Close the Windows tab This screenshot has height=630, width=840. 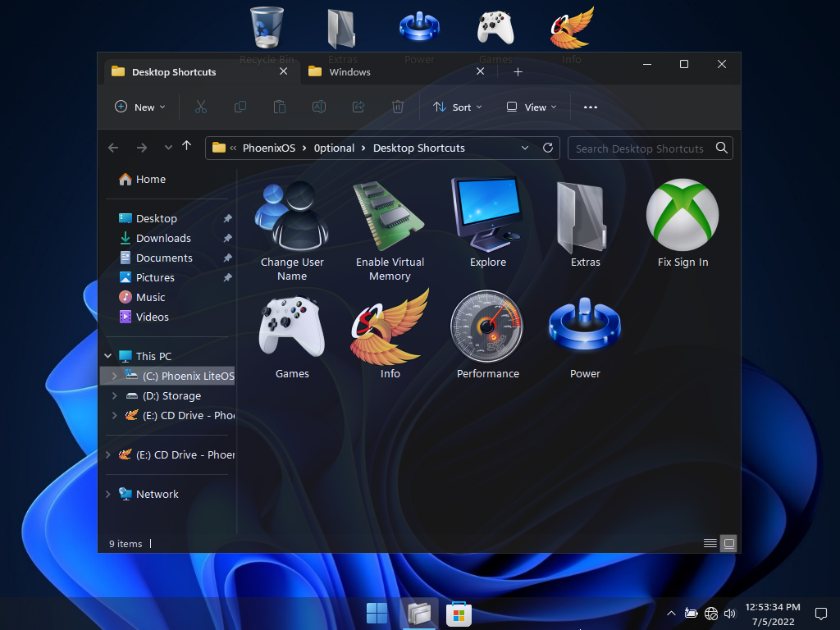[481, 71]
